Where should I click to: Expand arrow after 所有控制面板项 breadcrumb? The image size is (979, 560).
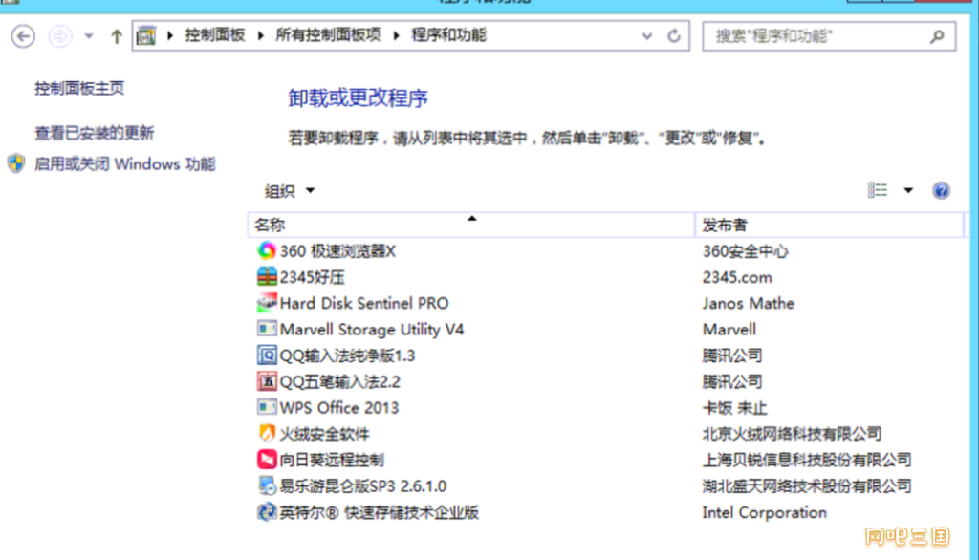point(396,35)
